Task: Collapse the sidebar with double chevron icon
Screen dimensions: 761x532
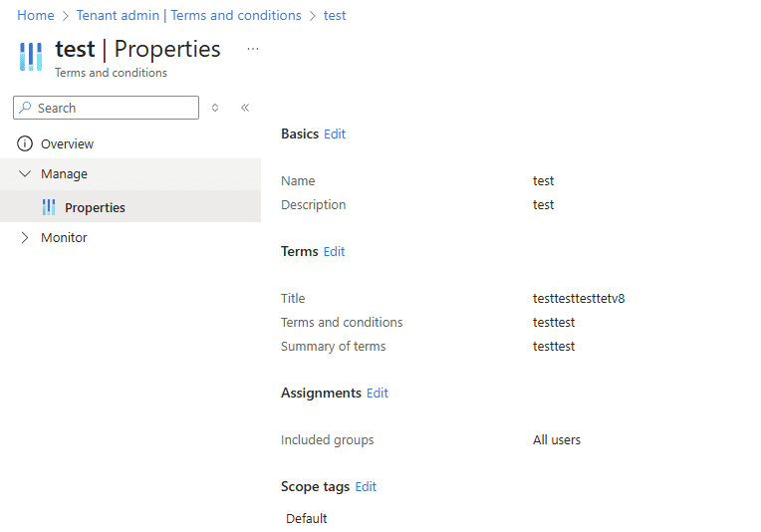Action: pyautogui.click(x=245, y=108)
